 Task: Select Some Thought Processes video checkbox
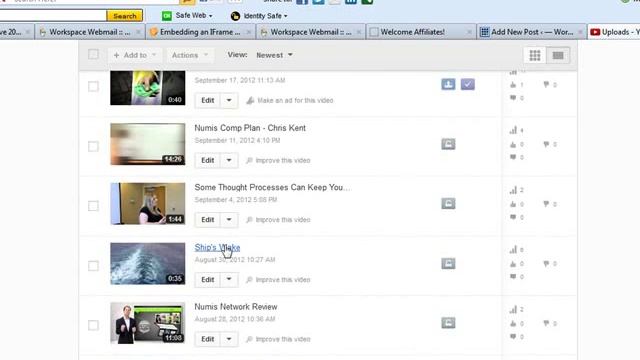[93, 206]
